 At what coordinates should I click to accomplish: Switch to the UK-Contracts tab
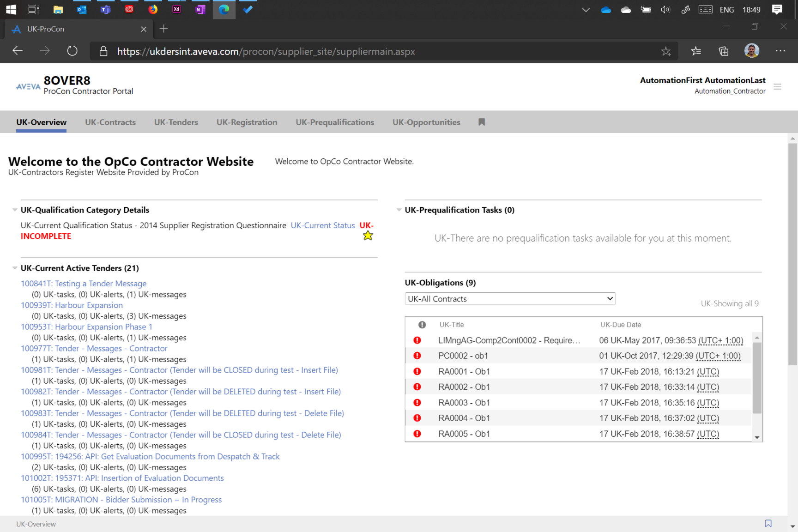pyautogui.click(x=110, y=122)
